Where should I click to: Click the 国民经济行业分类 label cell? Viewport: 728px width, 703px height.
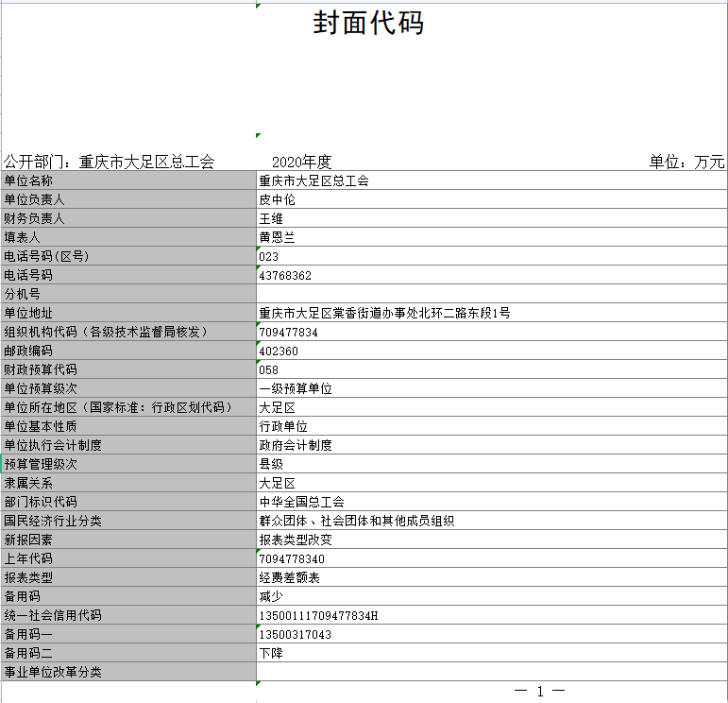click(128, 521)
